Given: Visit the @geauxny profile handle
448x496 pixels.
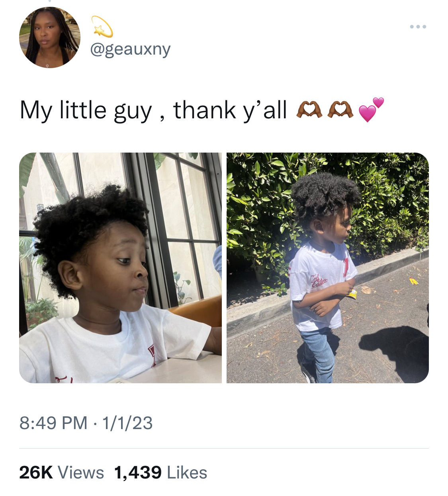Looking at the screenshot, I should [131, 49].
